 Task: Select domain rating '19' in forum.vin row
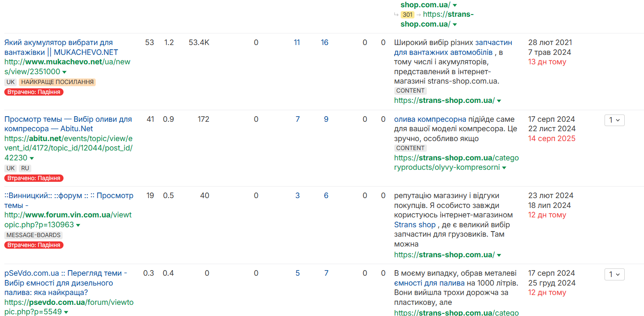click(x=150, y=196)
